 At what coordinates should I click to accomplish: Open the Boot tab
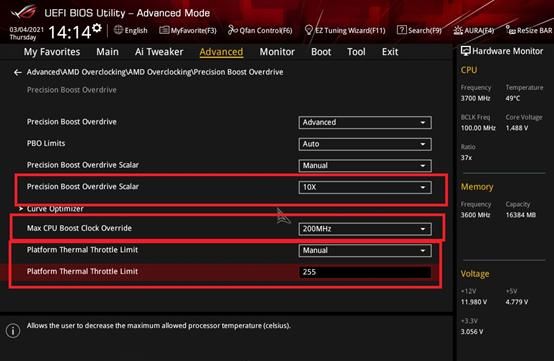click(x=321, y=52)
